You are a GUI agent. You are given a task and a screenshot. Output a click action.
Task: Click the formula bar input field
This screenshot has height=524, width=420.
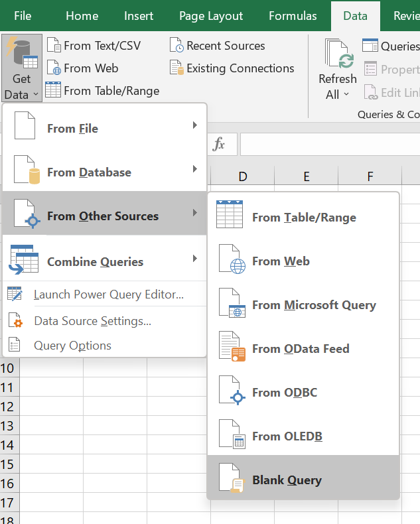(330, 144)
